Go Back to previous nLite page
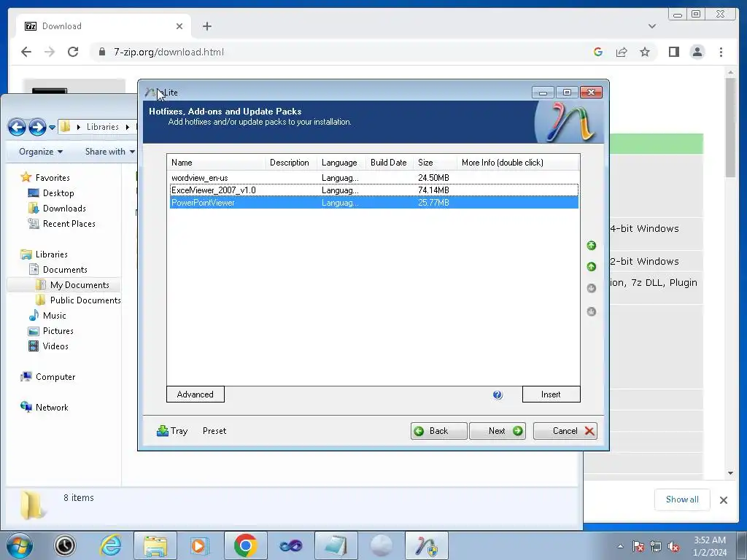 (x=438, y=431)
